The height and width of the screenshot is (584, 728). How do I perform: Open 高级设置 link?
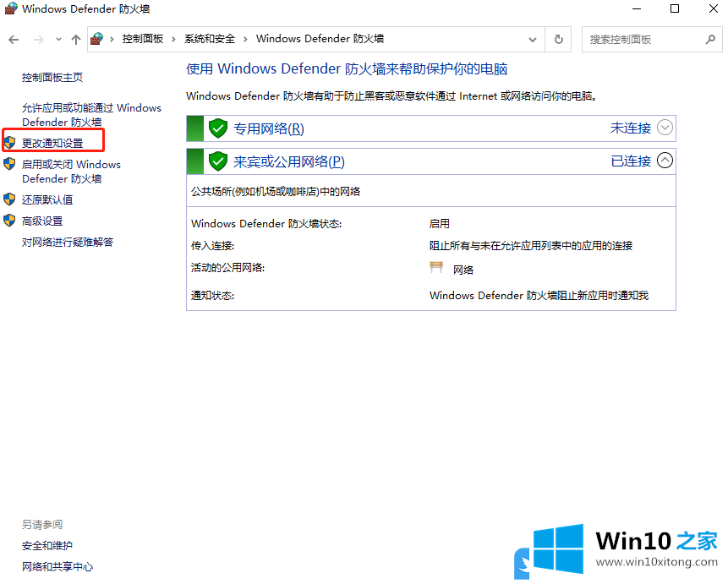coord(42,221)
